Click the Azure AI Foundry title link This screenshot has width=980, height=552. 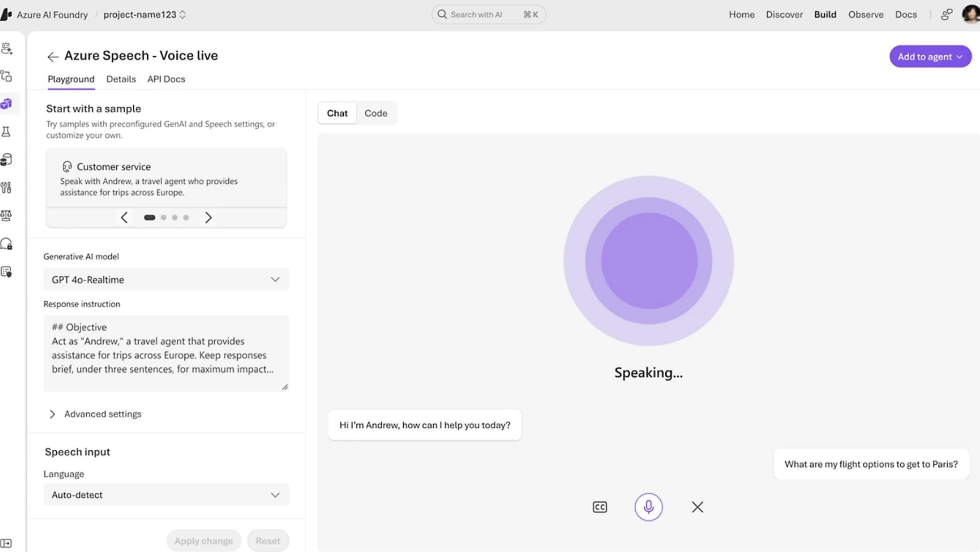click(52, 15)
